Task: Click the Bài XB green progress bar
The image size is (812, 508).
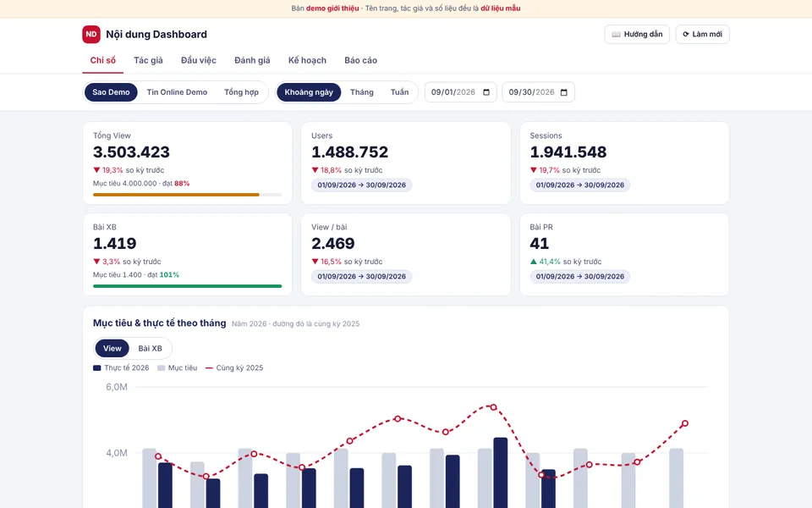Action: tap(187, 286)
